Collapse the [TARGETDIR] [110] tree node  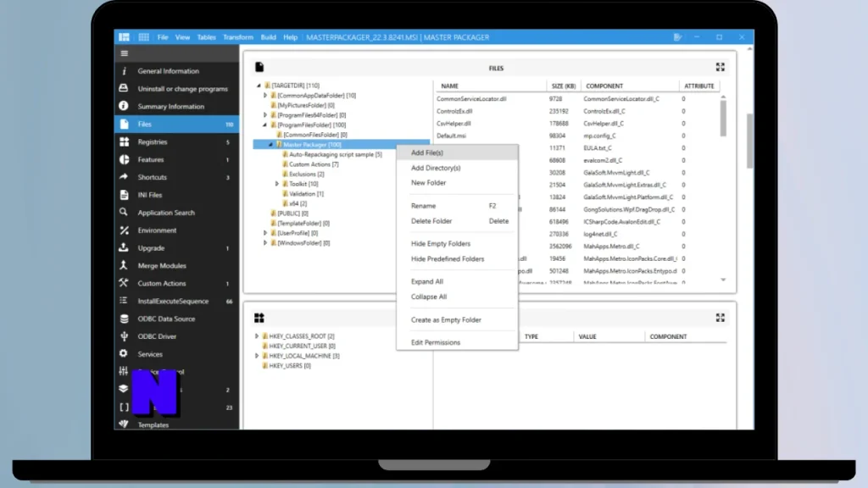pos(259,86)
